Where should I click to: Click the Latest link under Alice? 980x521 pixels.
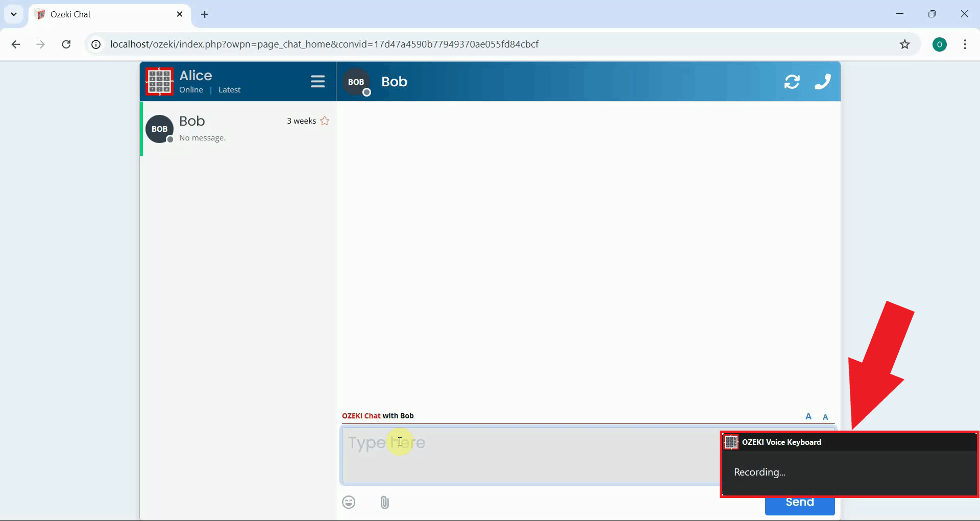(x=229, y=89)
